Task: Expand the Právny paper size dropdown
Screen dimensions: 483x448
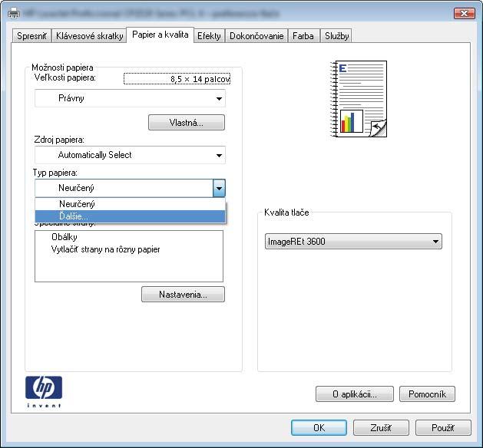Action: point(130,98)
